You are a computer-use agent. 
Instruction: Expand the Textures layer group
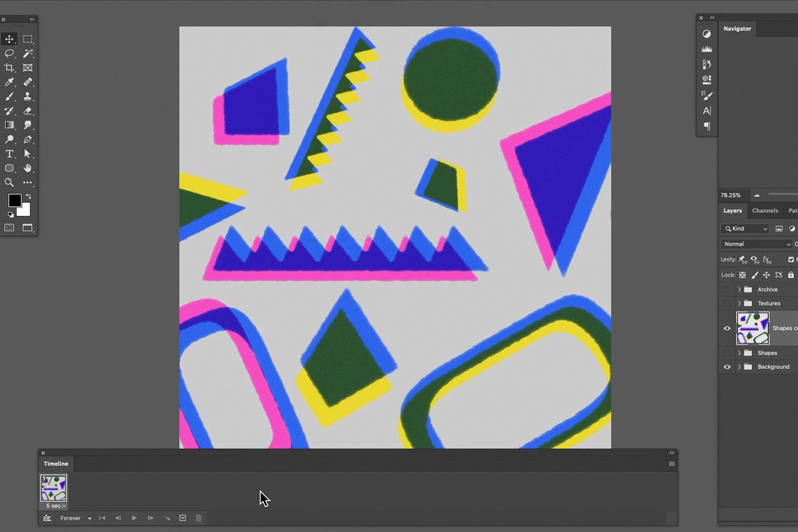[x=739, y=303]
